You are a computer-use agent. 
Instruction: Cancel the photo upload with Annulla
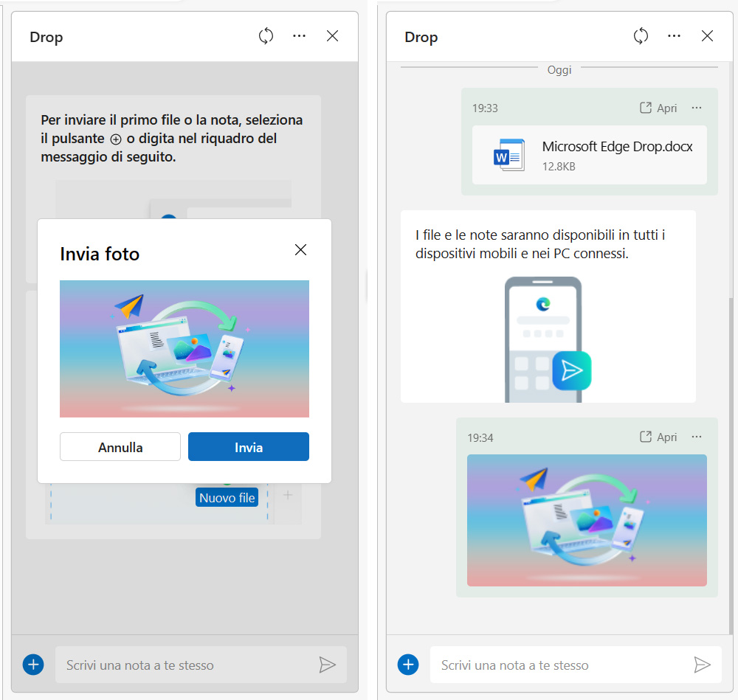[x=120, y=446]
